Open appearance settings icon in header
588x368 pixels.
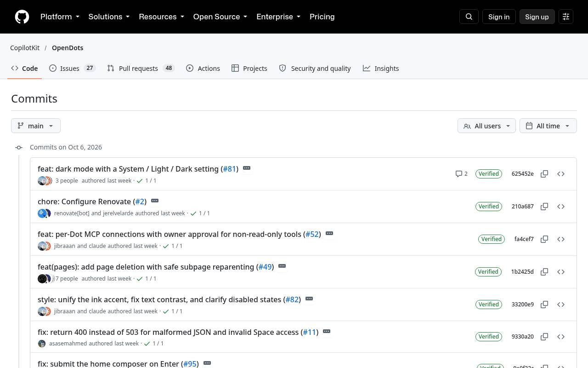pos(566,17)
